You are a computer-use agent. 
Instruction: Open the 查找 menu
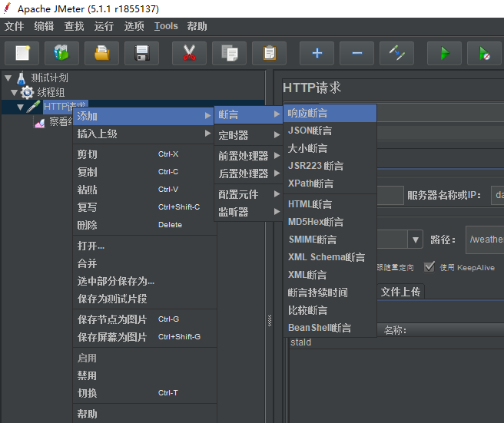[74, 26]
